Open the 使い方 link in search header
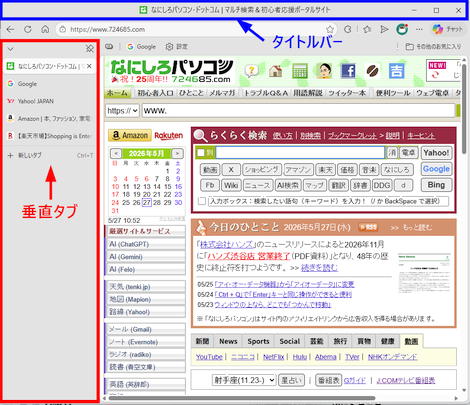470x405 pixels. tap(282, 136)
